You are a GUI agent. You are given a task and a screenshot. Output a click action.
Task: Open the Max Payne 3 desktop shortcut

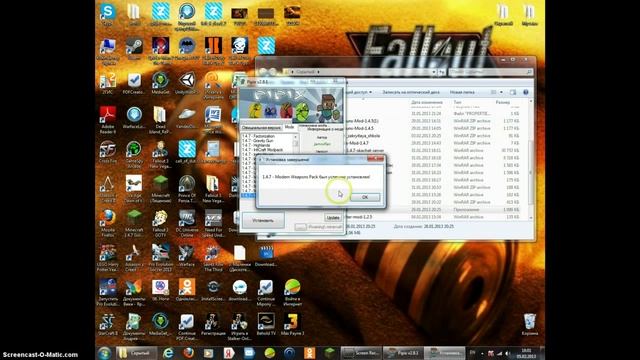tap(292, 324)
